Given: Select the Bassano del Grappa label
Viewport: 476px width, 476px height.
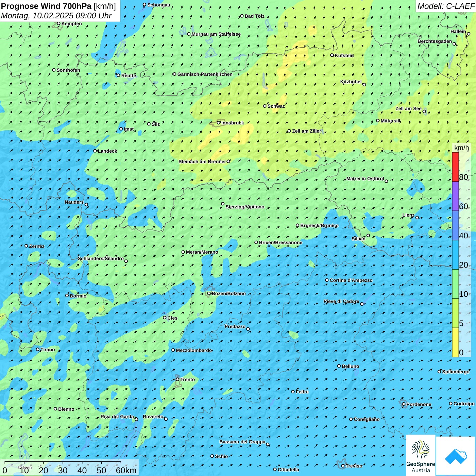Looking at the screenshot, I should 242,442.
